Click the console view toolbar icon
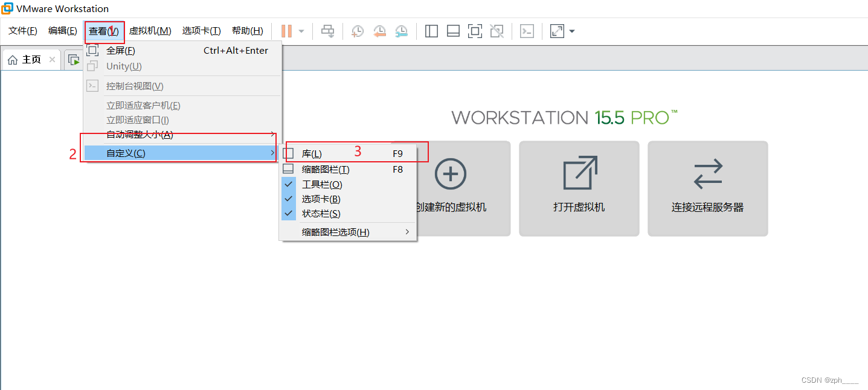This screenshot has height=390, width=868. [x=527, y=31]
